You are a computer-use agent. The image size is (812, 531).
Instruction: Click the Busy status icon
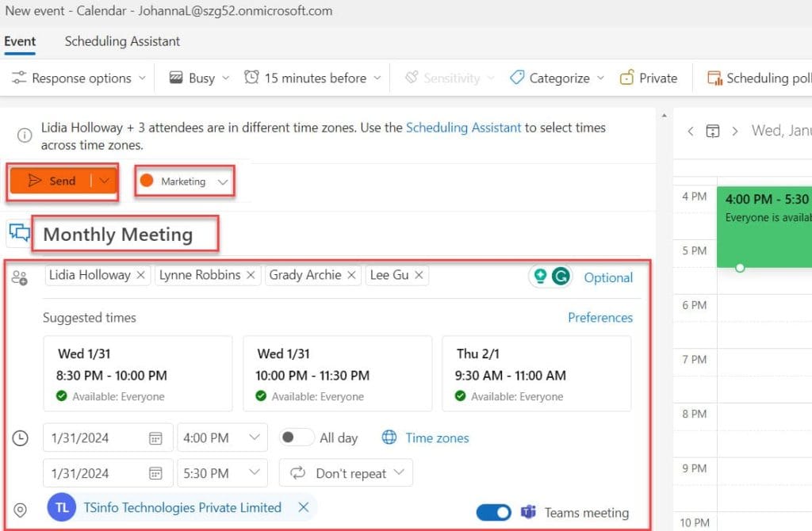(x=176, y=78)
